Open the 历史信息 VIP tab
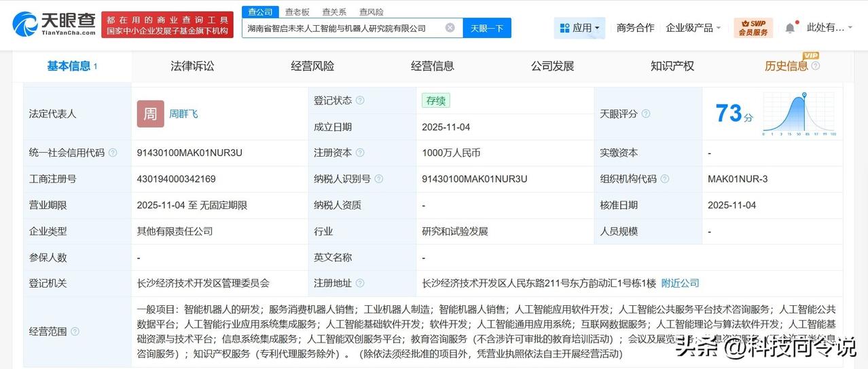 tap(786, 66)
